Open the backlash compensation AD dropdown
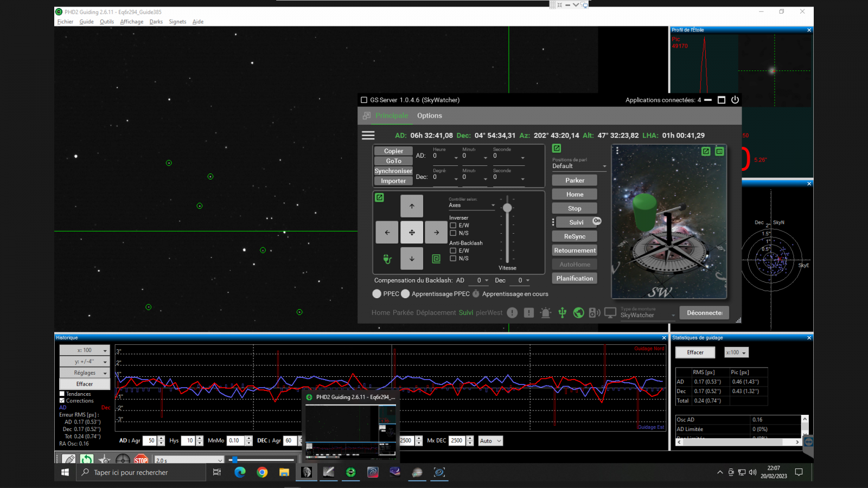 point(480,280)
